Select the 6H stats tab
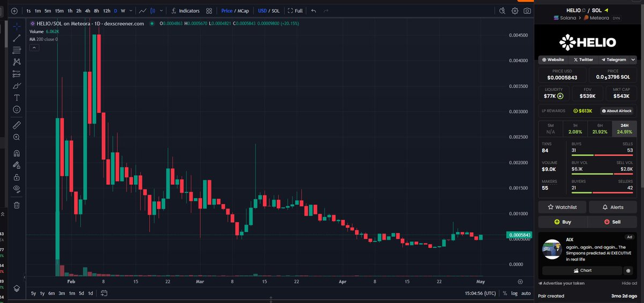This screenshot has width=644, height=303. click(x=600, y=128)
